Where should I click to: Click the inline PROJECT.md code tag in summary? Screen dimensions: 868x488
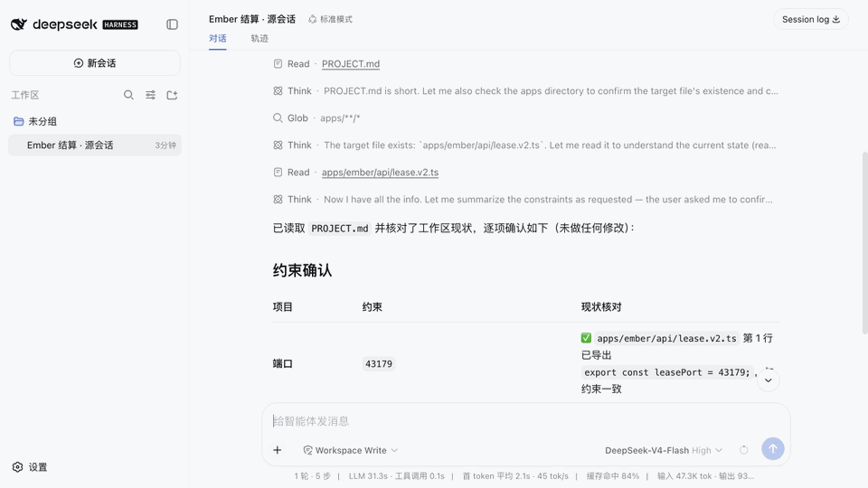339,229
